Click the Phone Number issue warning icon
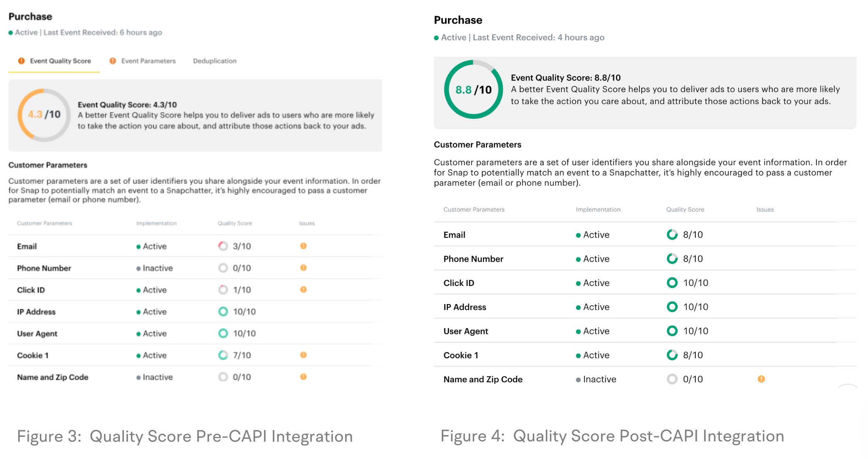This screenshot has height=462, width=868. pyautogui.click(x=303, y=268)
